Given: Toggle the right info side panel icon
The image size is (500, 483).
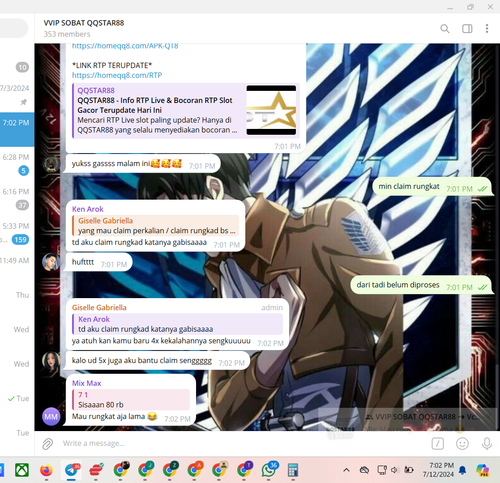Looking at the screenshot, I should 467,29.
